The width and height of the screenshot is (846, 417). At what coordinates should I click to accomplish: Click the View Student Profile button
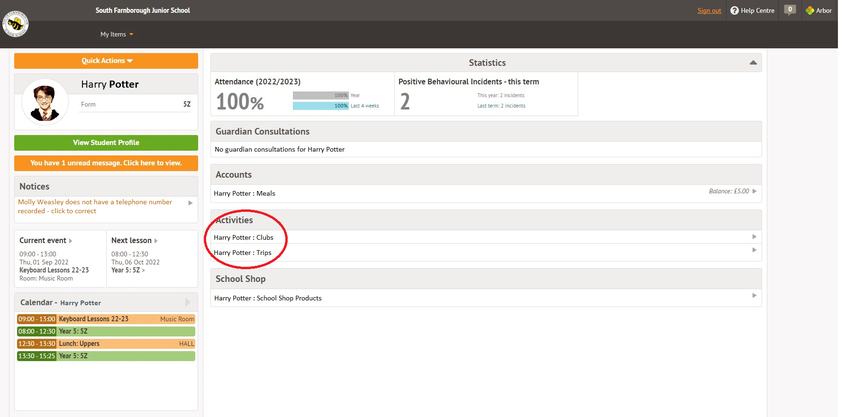click(x=106, y=143)
